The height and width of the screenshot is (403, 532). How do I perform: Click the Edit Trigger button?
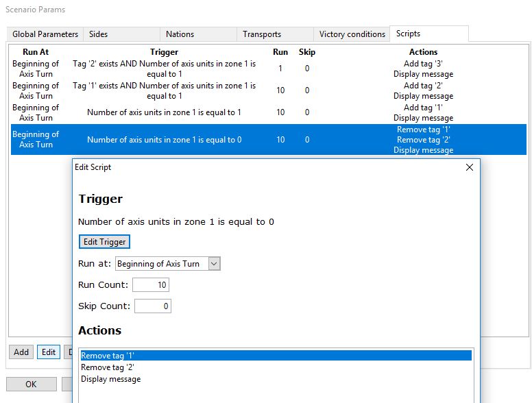tap(104, 242)
